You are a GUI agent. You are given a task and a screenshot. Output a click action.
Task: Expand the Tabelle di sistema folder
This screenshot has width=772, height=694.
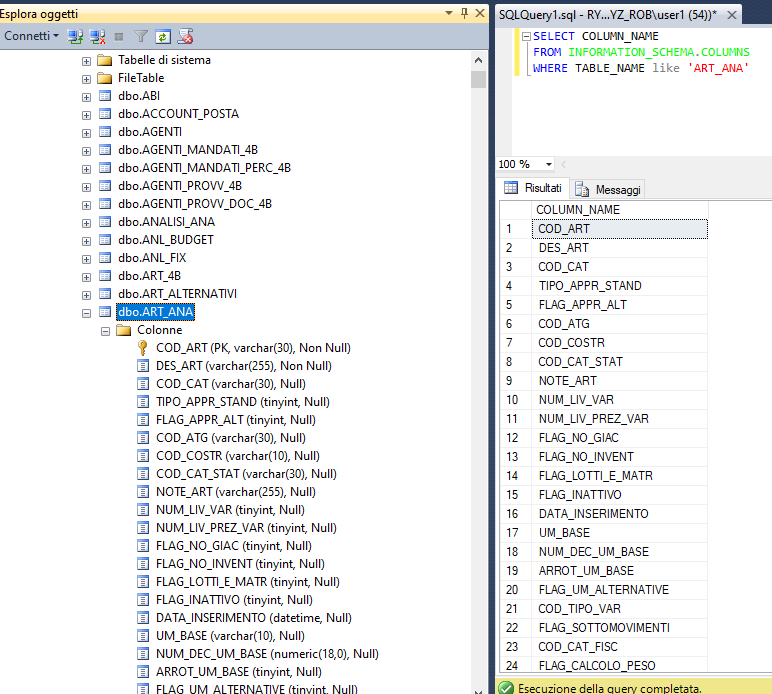[x=87, y=61]
